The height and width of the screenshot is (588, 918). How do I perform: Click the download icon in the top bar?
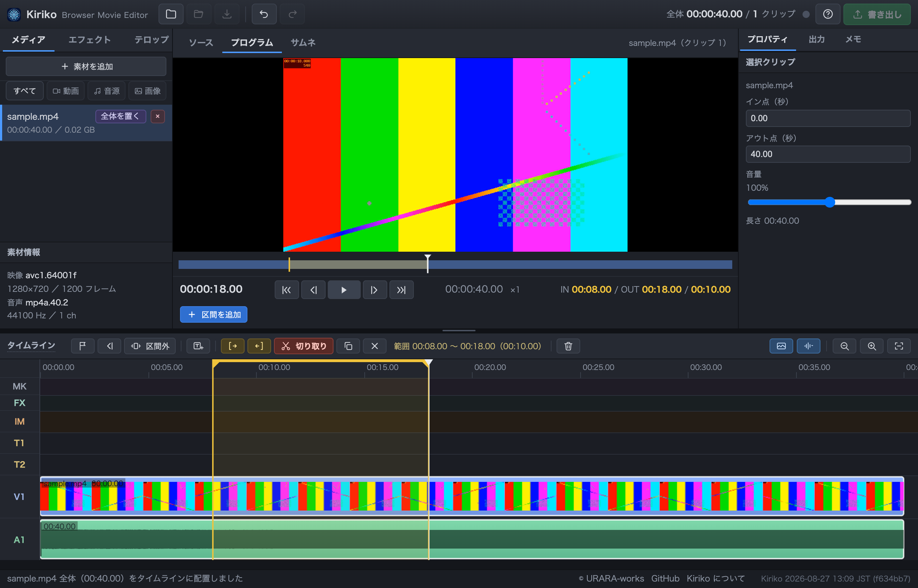(x=227, y=14)
